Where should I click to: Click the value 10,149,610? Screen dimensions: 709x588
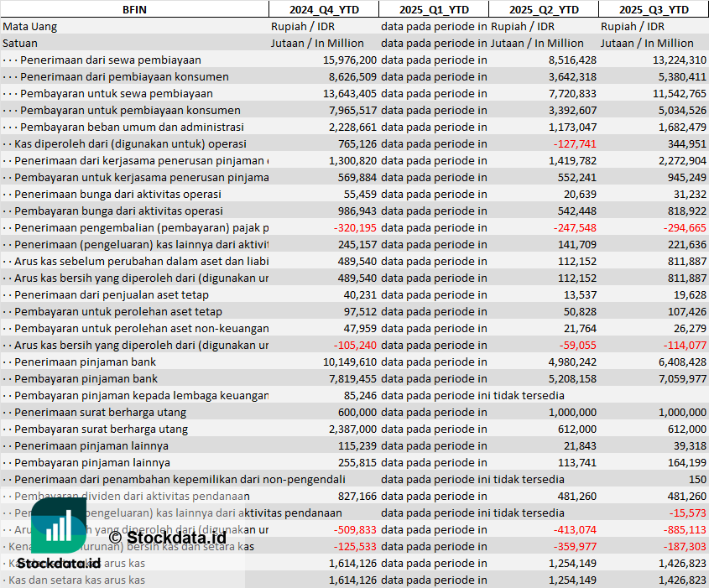pyautogui.click(x=350, y=362)
